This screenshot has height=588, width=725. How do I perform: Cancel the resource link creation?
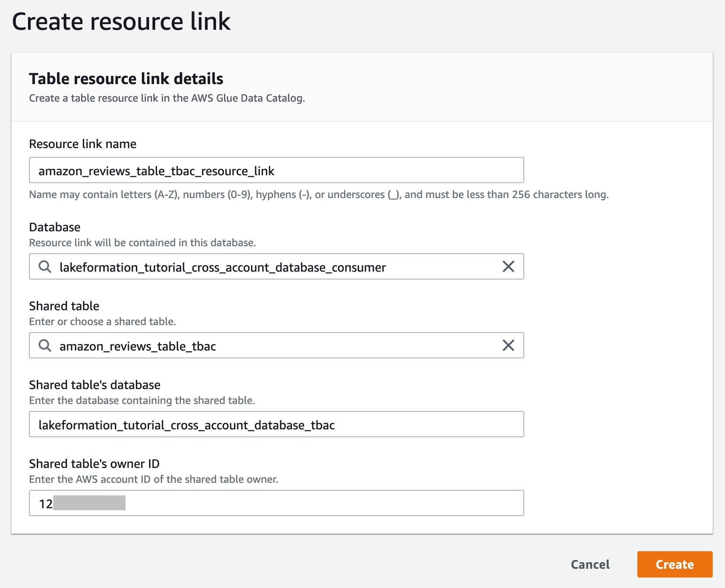tap(590, 564)
